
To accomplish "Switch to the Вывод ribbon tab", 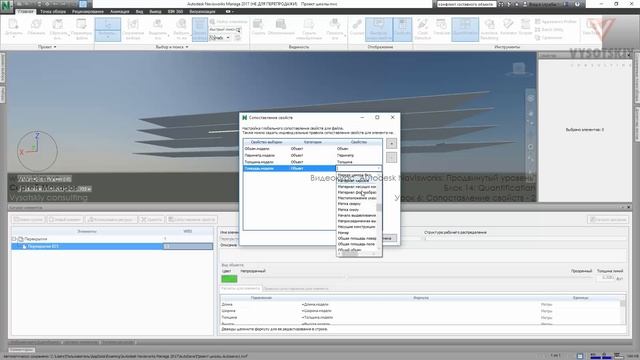I will click(156, 11).
